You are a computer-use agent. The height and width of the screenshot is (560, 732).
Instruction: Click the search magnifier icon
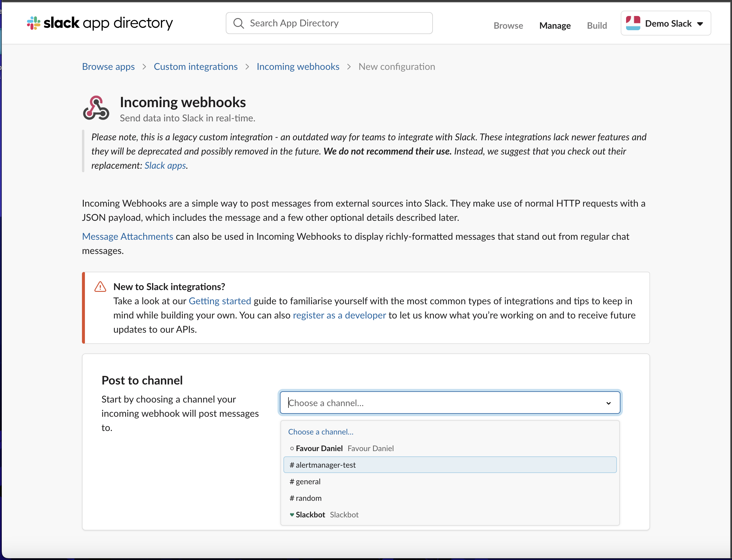point(238,23)
